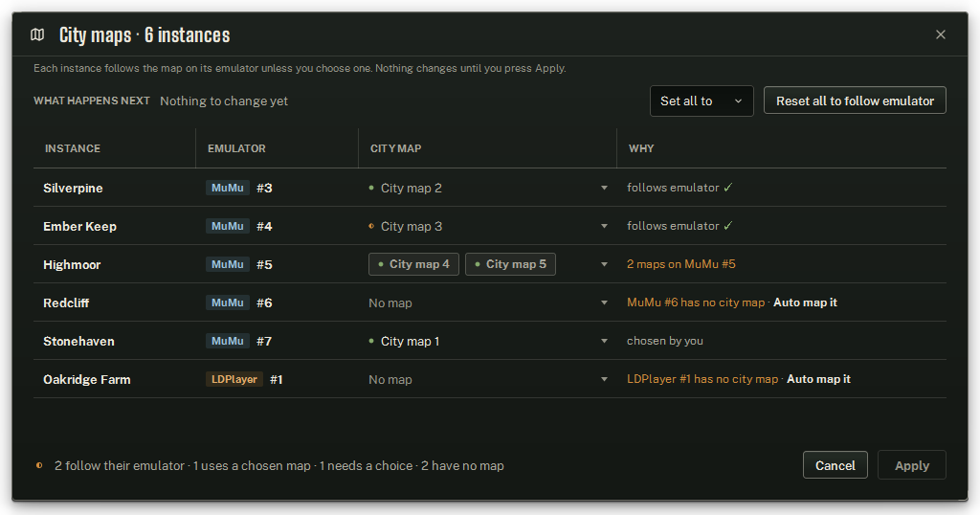This screenshot has height=515, width=980.
Task: Expand city map dropdown for Silverpine
Action: click(604, 188)
